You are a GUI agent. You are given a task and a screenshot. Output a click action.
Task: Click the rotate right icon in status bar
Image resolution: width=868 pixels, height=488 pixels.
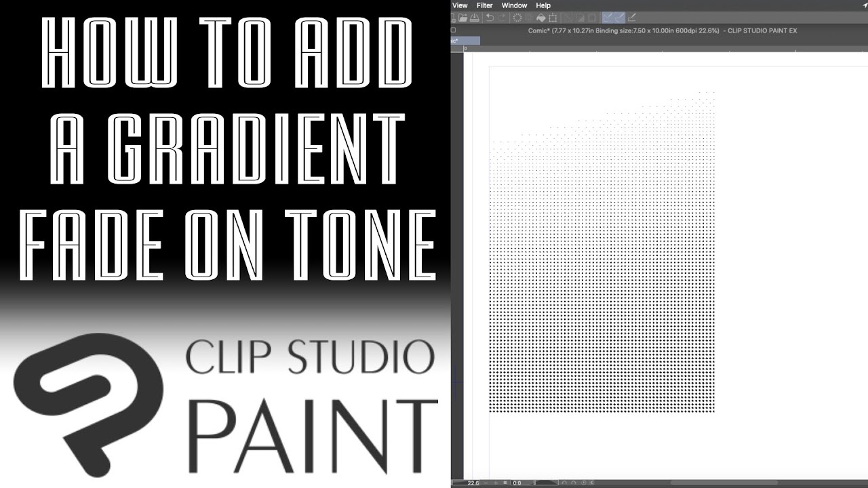click(x=574, y=483)
